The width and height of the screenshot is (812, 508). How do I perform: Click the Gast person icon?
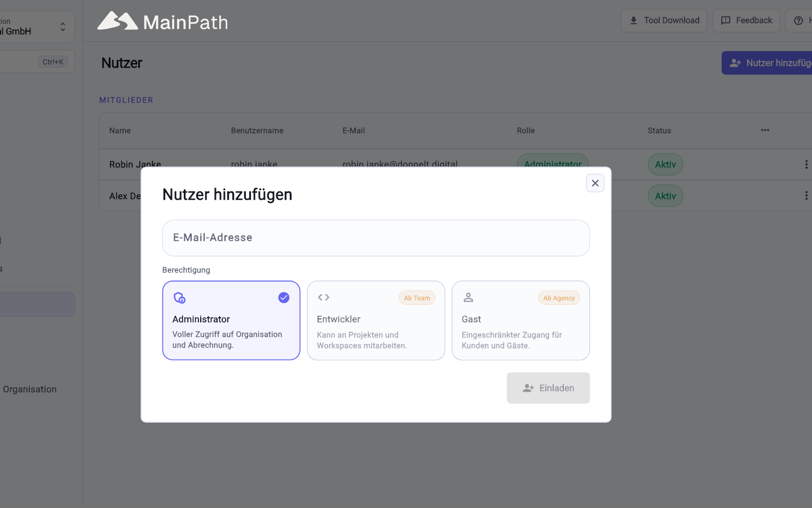point(468,297)
